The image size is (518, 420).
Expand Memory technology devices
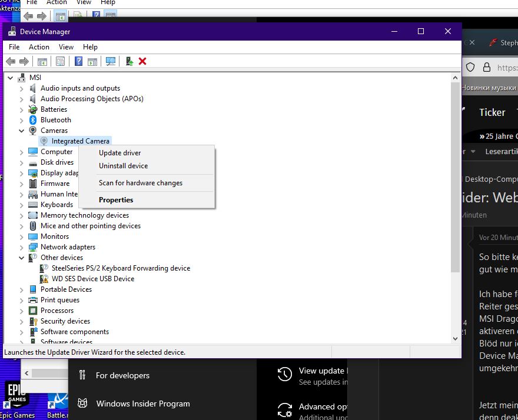coord(21,216)
